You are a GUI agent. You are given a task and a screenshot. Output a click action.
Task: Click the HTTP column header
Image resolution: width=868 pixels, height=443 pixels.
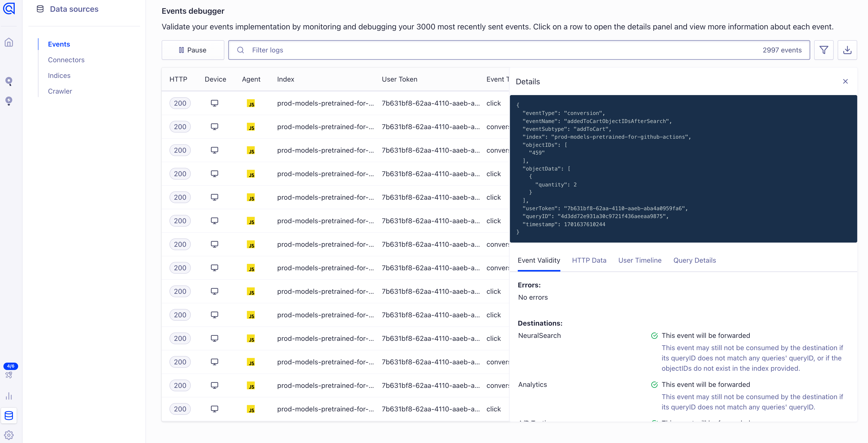click(x=178, y=79)
